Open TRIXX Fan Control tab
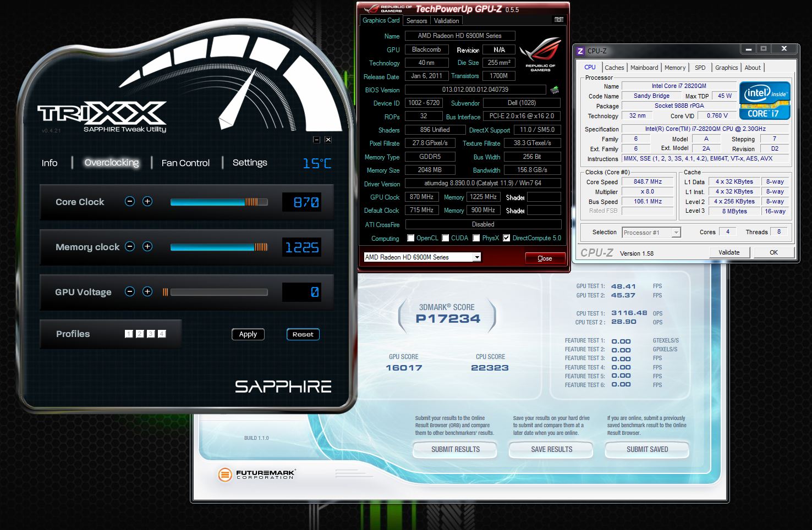The image size is (812, 530). [x=185, y=163]
